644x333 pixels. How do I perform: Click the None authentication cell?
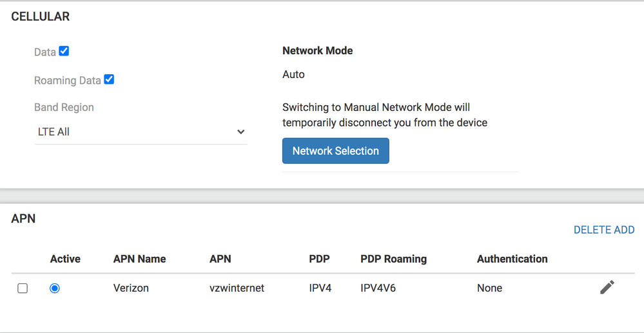click(489, 288)
